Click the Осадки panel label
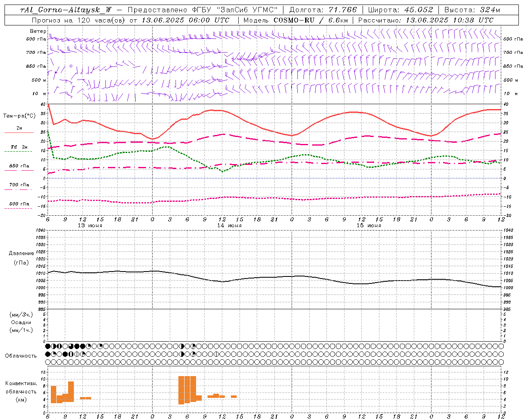Viewport: 525px width, 420px height. [21, 322]
